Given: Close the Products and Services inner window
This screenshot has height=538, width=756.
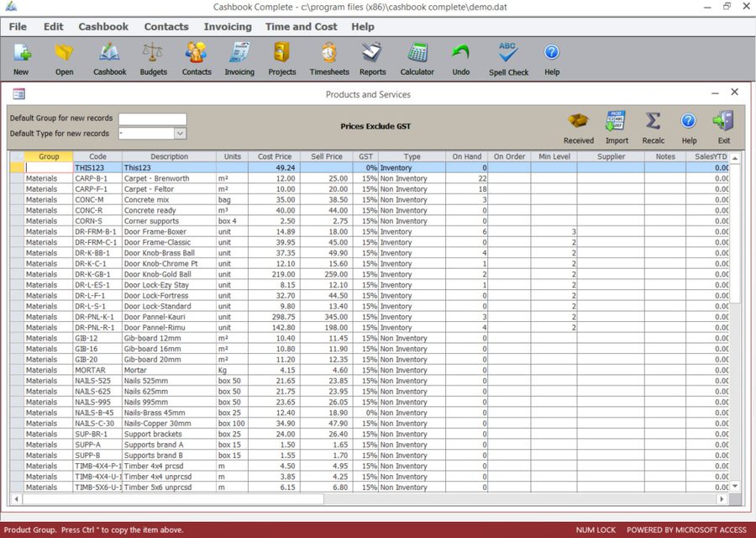Looking at the screenshot, I should (734, 92).
